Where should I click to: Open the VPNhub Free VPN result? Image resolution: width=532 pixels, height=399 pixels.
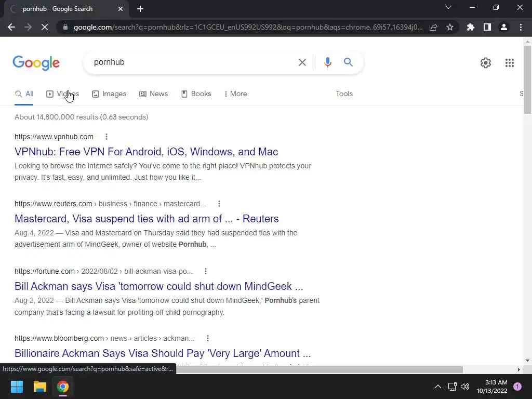pos(146,152)
